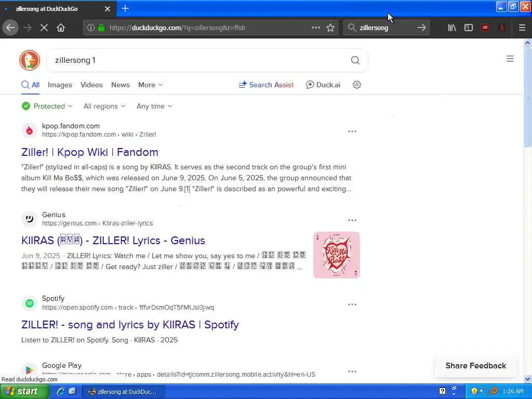Open options dots for Google Play result
This screenshot has width=532, height=399.
click(x=352, y=371)
